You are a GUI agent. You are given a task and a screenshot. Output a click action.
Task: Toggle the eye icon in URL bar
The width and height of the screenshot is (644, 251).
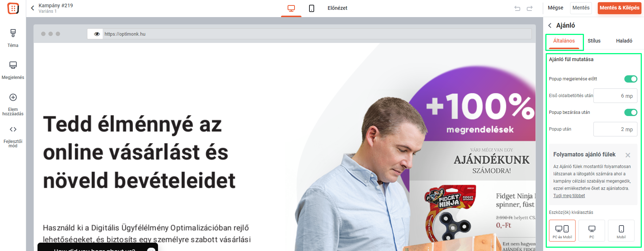(x=97, y=34)
